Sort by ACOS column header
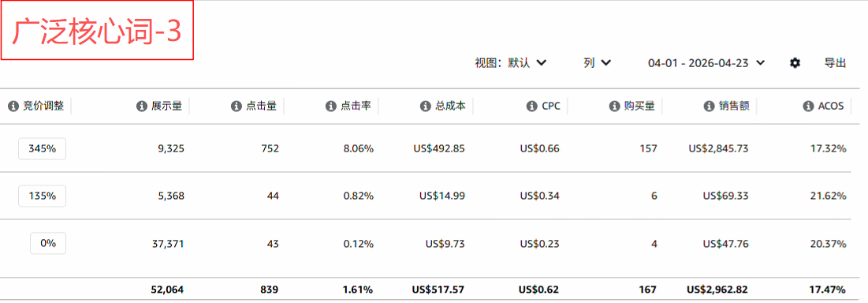This screenshot has width=868, height=303. [x=831, y=106]
